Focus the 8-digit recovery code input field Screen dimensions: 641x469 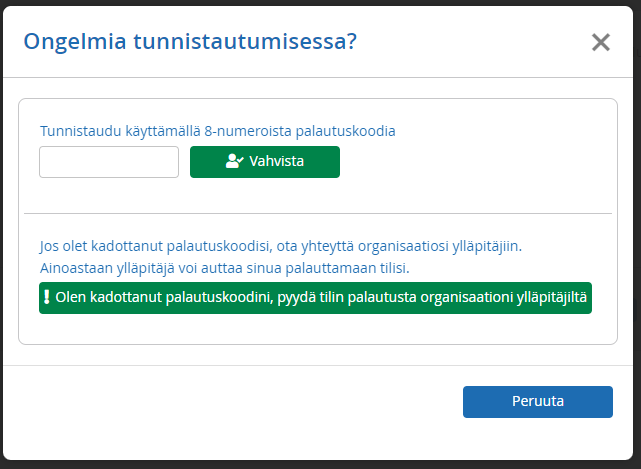pos(109,162)
